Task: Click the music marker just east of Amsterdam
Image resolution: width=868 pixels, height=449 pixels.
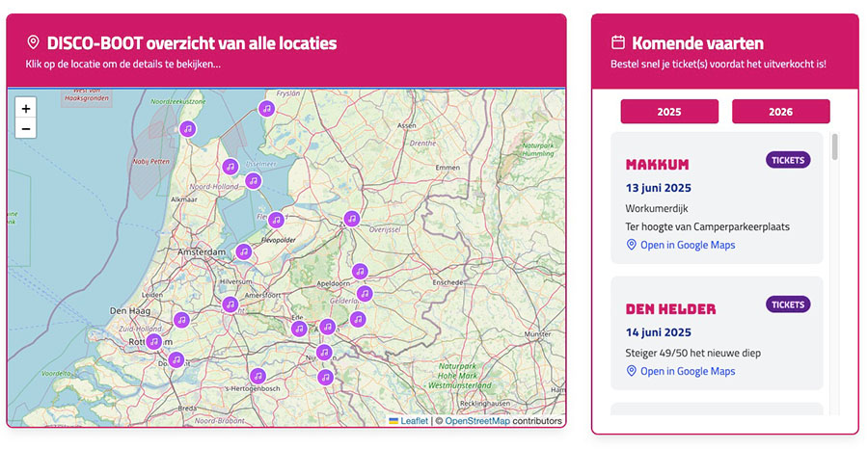Action: click(x=244, y=251)
